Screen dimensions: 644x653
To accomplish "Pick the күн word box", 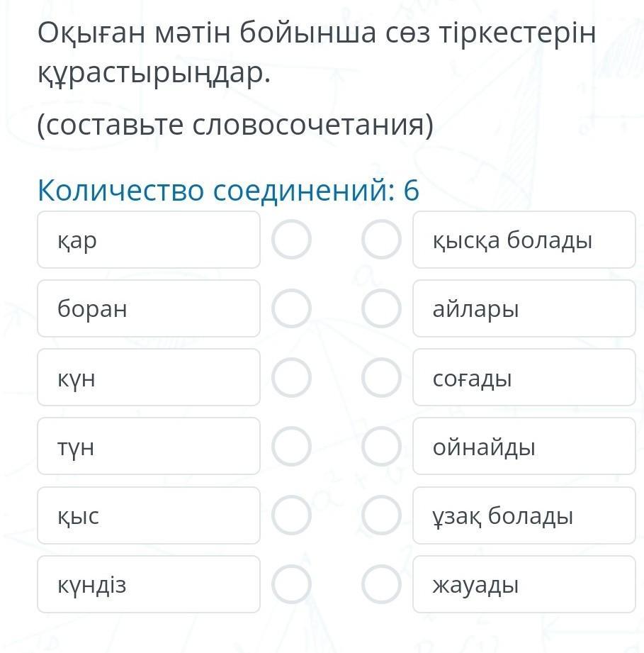I will click(x=149, y=378).
